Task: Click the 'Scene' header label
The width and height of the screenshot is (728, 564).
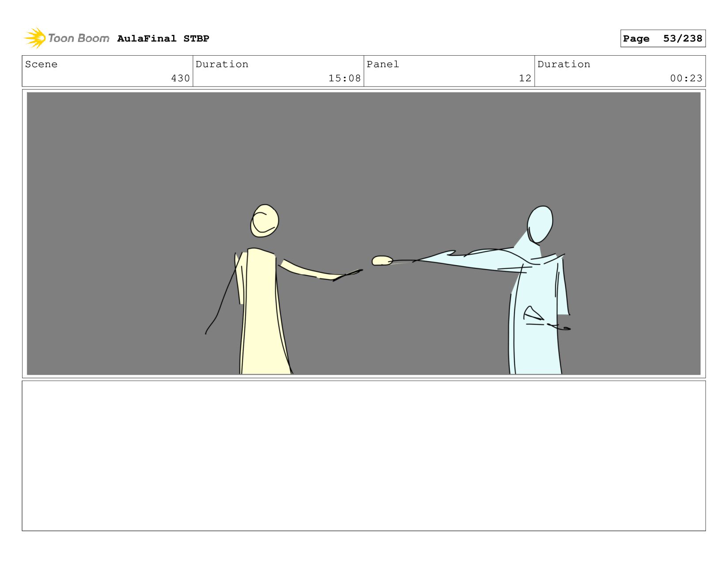Action: point(41,64)
